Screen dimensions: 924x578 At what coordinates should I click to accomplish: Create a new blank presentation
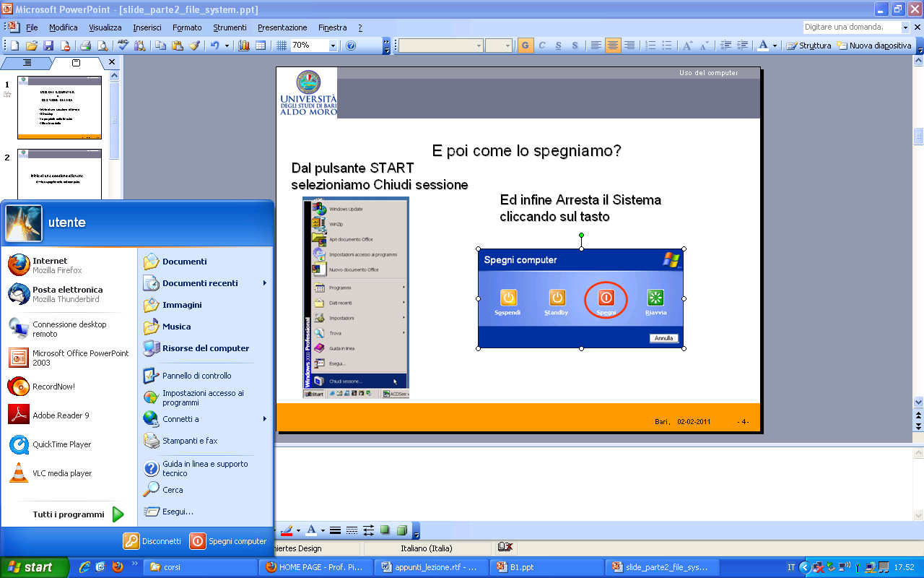pos(14,46)
